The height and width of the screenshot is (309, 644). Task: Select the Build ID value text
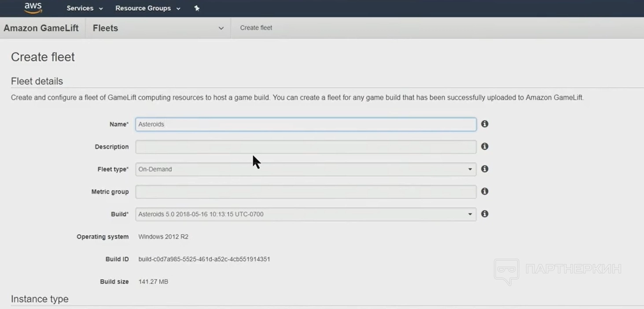coord(204,259)
